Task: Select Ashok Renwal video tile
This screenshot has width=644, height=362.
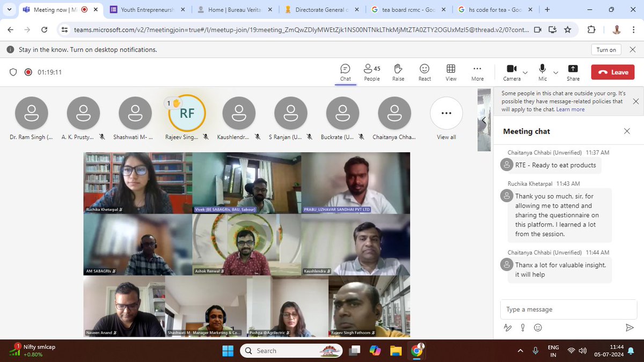Action: click(x=246, y=245)
